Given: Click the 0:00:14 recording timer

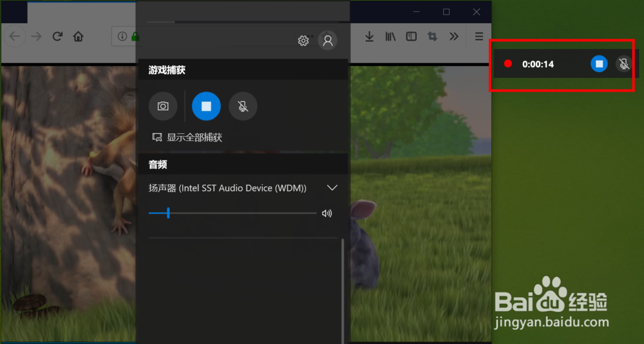Looking at the screenshot, I should pos(538,64).
